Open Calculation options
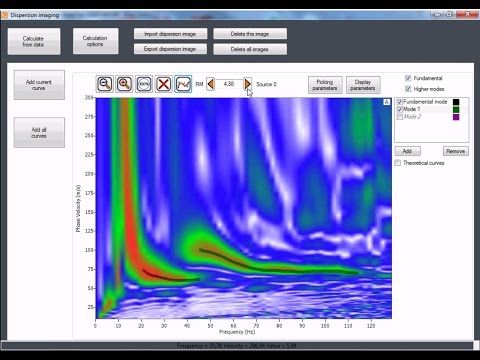The image size is (480, 360). (x=95, y=41)
